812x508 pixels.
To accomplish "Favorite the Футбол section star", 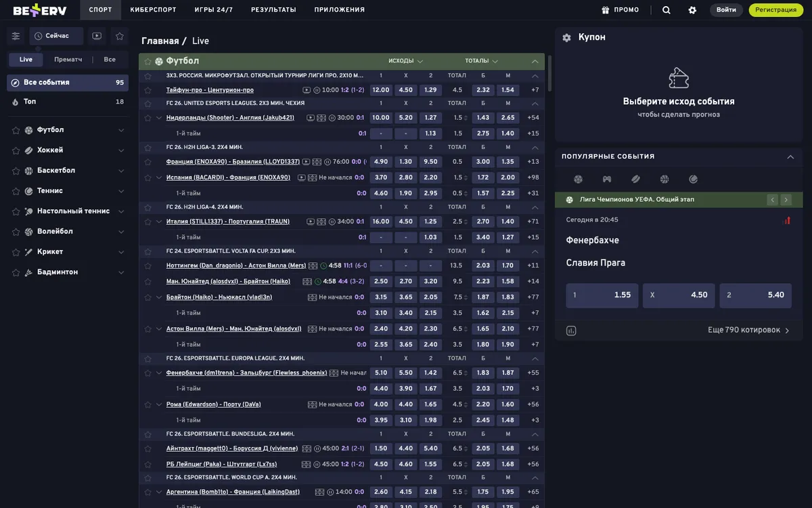I will click(x=148, y=62).
